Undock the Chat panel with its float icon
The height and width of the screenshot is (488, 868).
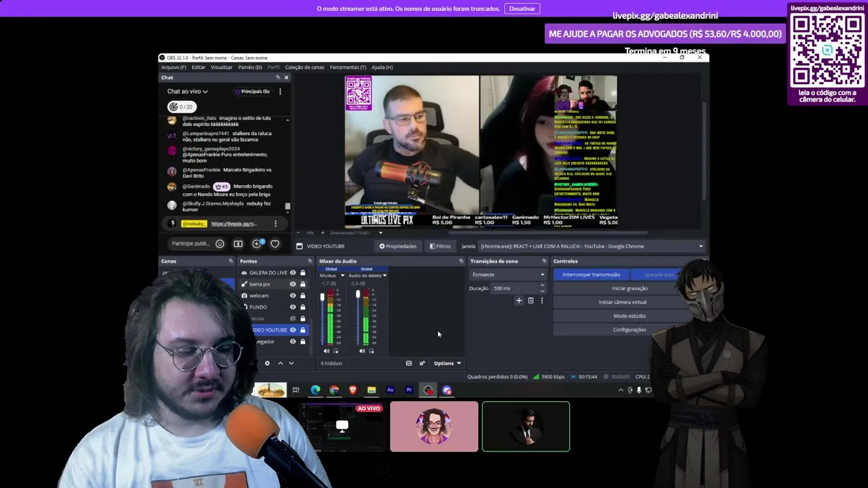coord(277,77)
